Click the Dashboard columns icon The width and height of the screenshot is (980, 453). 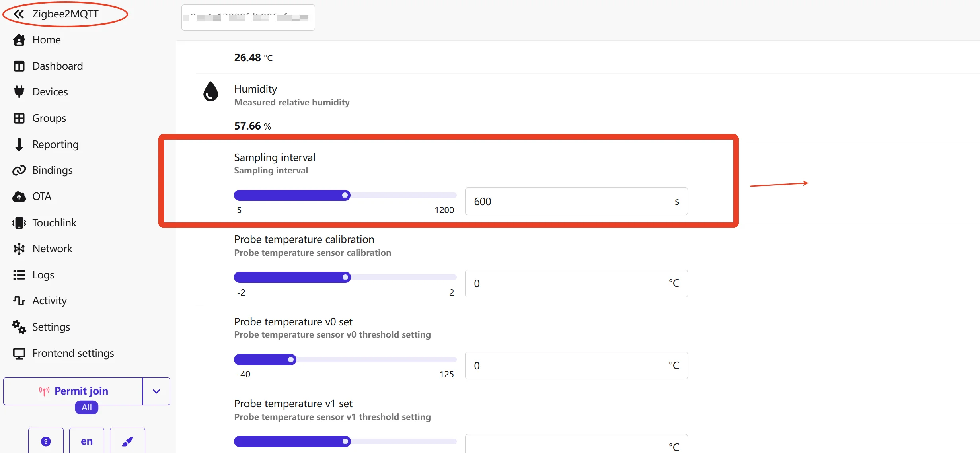(x=19, y=66)
